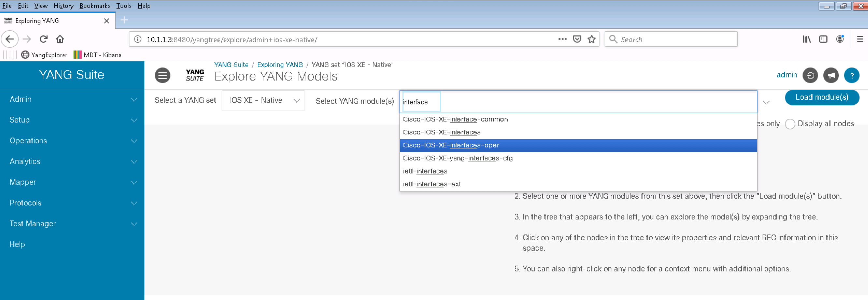Choose Cisco-IOS-XE-interface-common module

[x=578, y=119]
